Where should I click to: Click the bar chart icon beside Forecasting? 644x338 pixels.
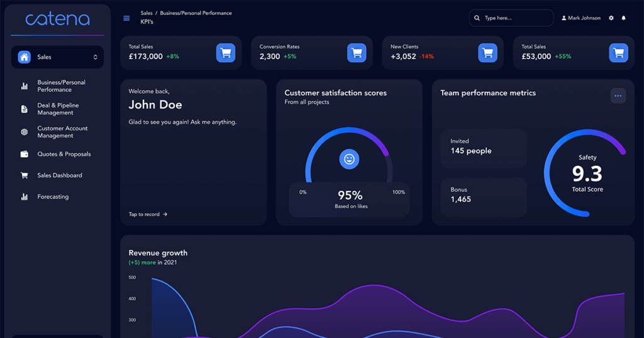tap(25, 197)
